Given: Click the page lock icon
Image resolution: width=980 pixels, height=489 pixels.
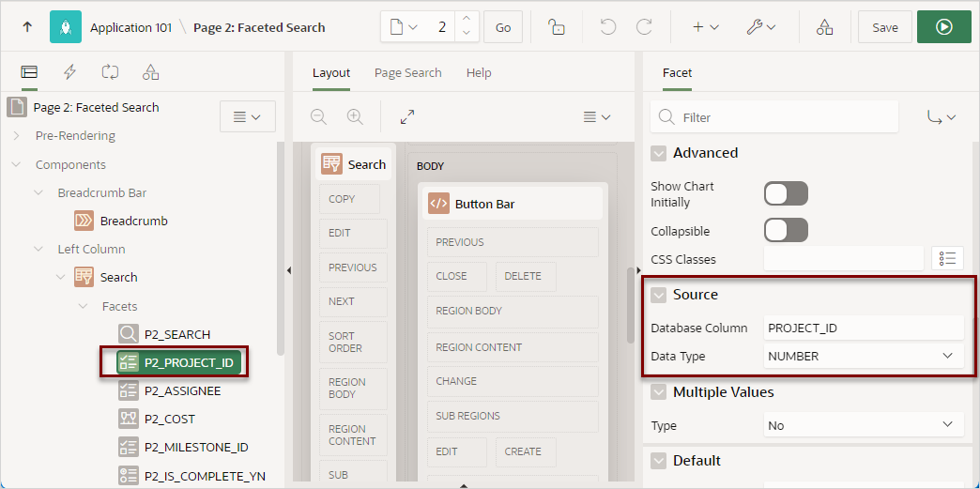Looking at the screenshot, I should click(557, 27).
